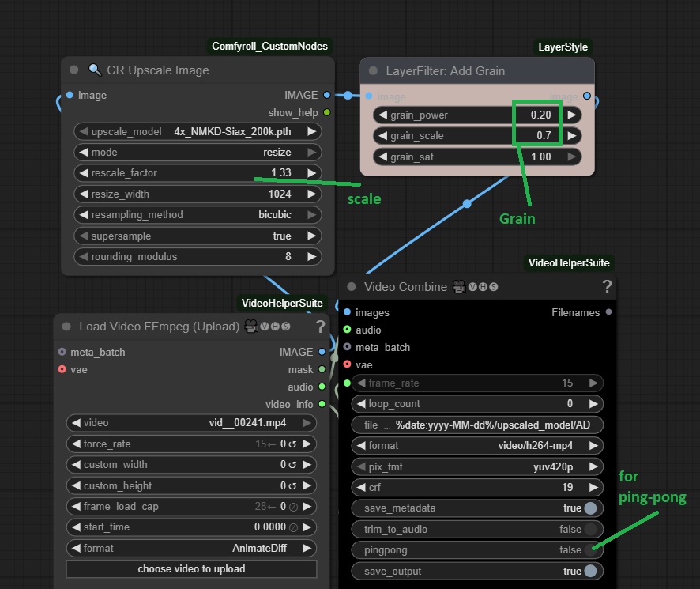The height and width of the screenshot is (589, 700).
Task: Collapse the LayerFilter Add Grain node dot
Action: coord(372,70)
